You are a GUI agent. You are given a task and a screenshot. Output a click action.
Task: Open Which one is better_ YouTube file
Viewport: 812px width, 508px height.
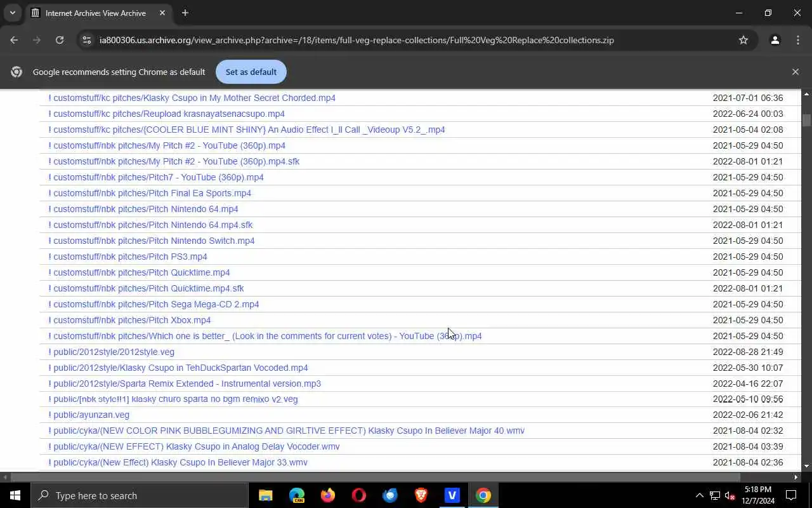[265, 336]
